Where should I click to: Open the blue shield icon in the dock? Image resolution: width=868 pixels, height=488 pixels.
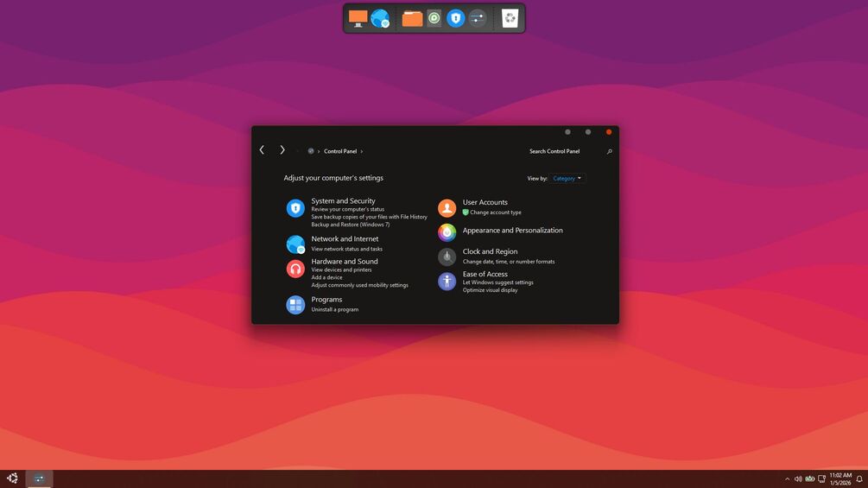[x=455, y=18]
